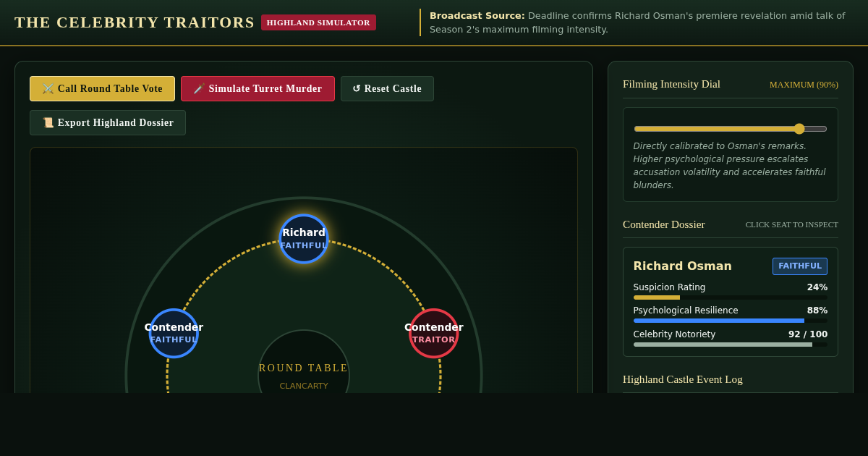Export the Highland Dossier
868x456 pixels.
click(108, 122)
